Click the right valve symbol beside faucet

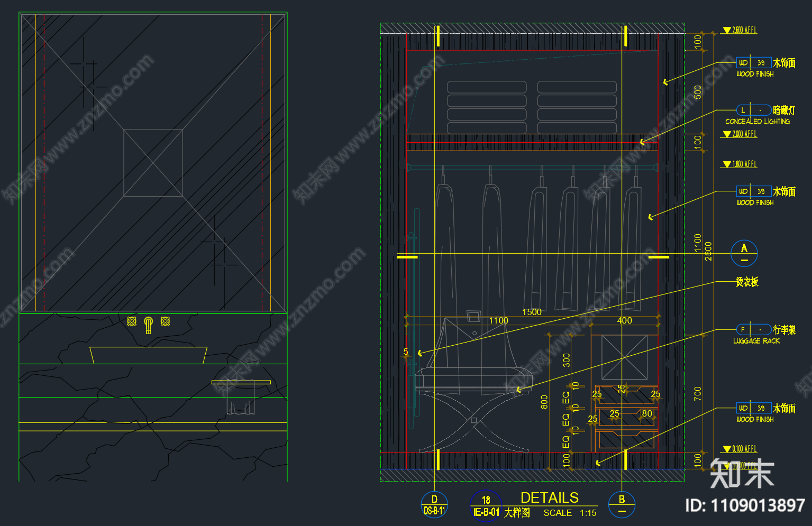point(165,321)
